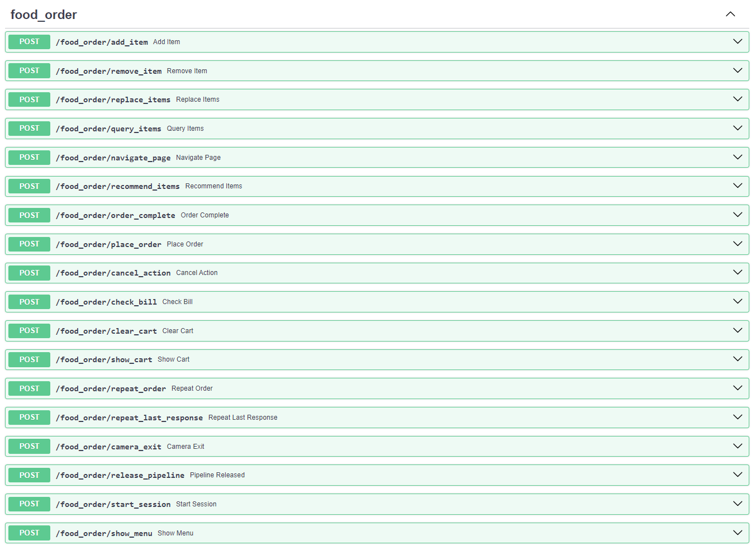Expand the repeat_order endpoint chevron
This screenshot has width=756, height=550.
click(738, 388)
